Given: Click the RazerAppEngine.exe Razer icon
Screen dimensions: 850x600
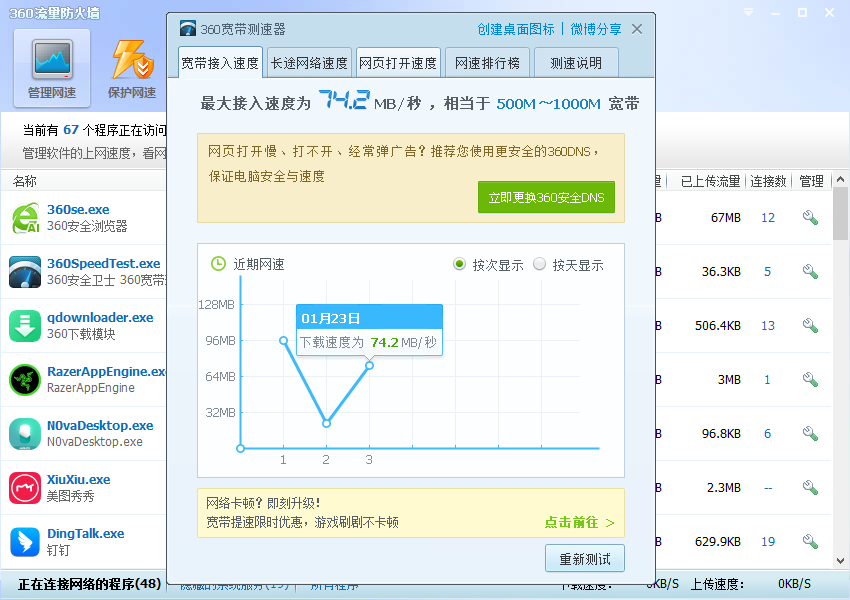Looking at the screenshot, I should [x=25, y=380].
